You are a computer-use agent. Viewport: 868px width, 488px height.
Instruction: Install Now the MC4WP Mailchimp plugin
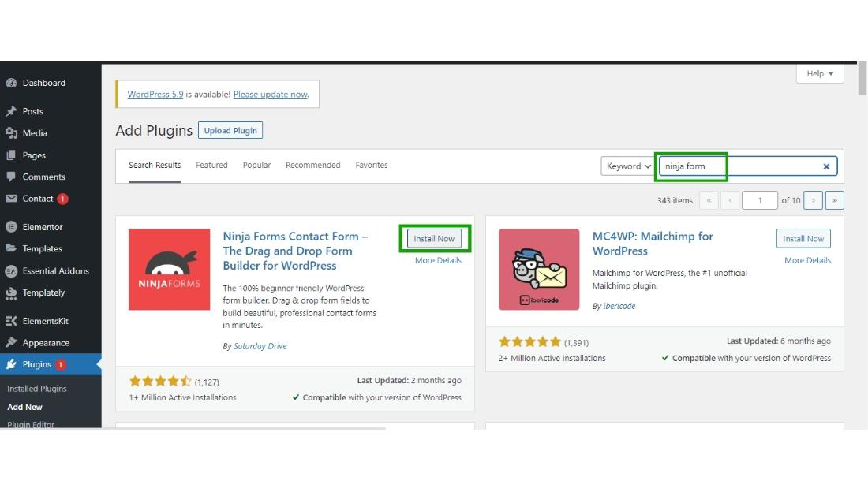[x=803, y=238]
